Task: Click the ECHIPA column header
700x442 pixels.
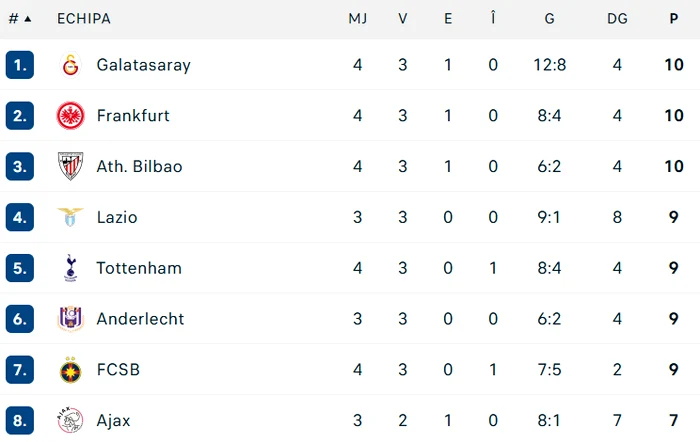Action: pyautogui.click(x=84, y=19)
